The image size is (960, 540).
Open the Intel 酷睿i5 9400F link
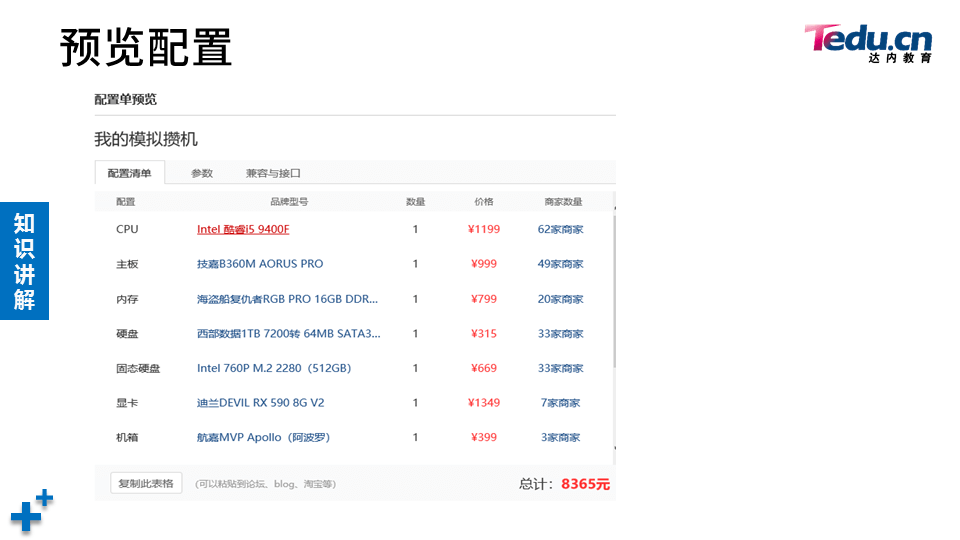(x=243, y=229)
